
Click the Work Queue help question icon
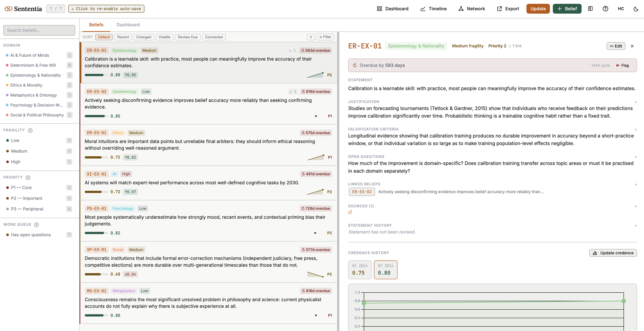coord(37,225)
